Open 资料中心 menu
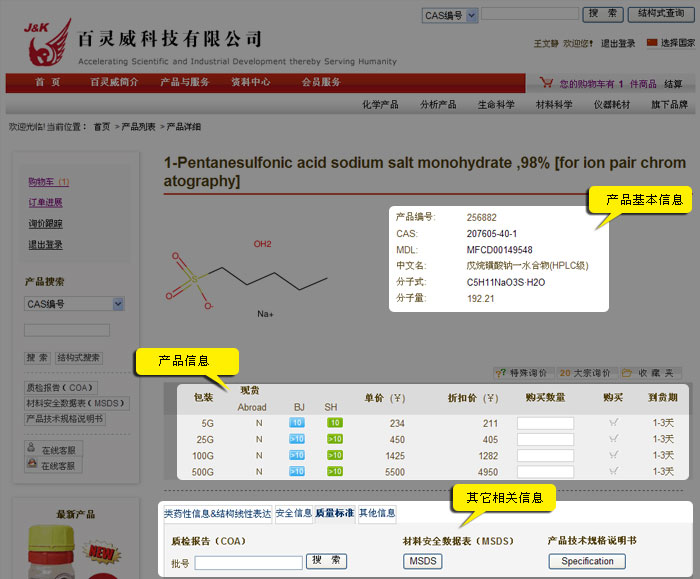The height and width of the screenshot is (579, 700). 250,82
